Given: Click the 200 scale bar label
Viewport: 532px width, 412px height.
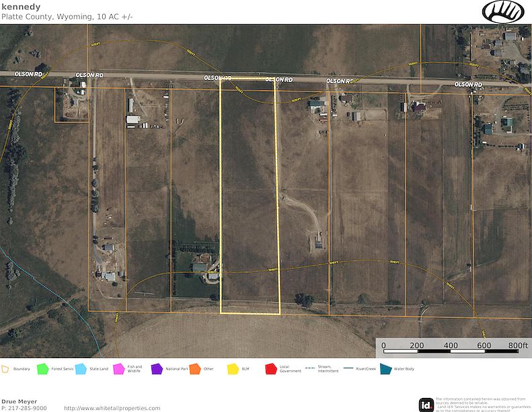Looking at the screenshot, I should pyautogui.click(x=416, y=345).
